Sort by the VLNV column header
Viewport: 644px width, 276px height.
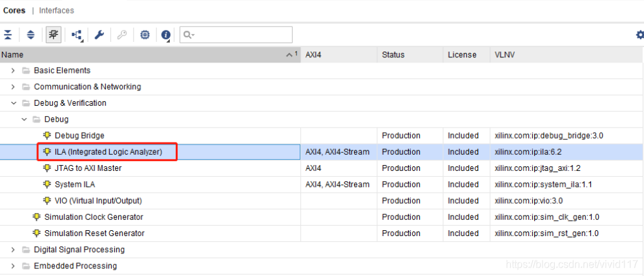(x=566, y=55)
